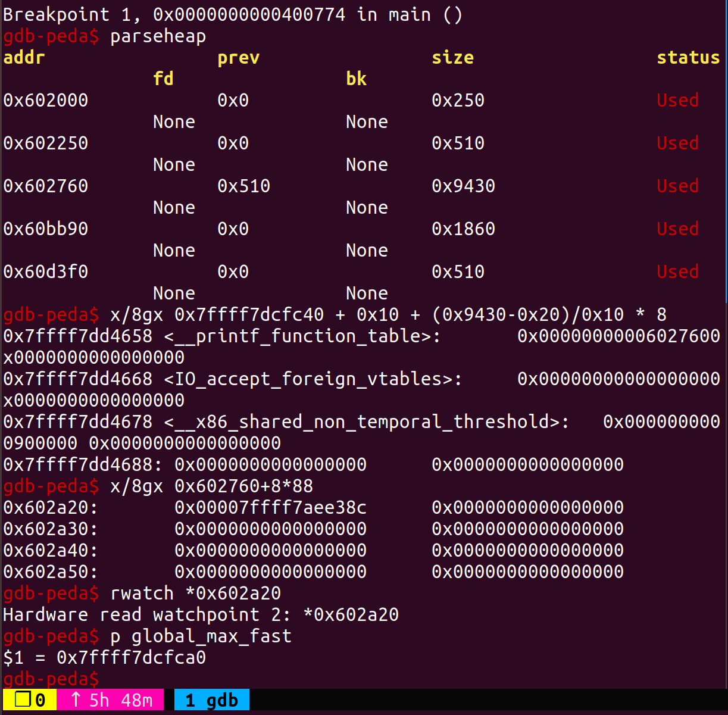Screen dimensions: 728x715
Task: Click Used status of chunk 0x60bb90
Action: pos(677,229)
